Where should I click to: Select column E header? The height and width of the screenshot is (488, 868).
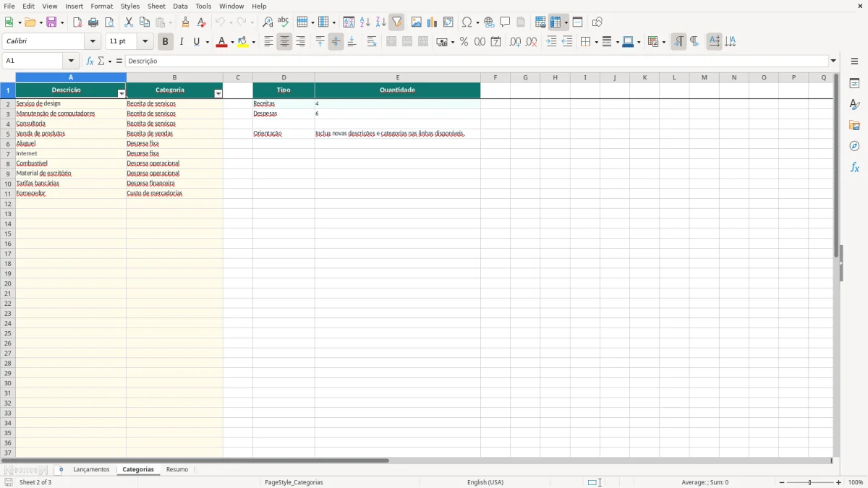(398, 77)
